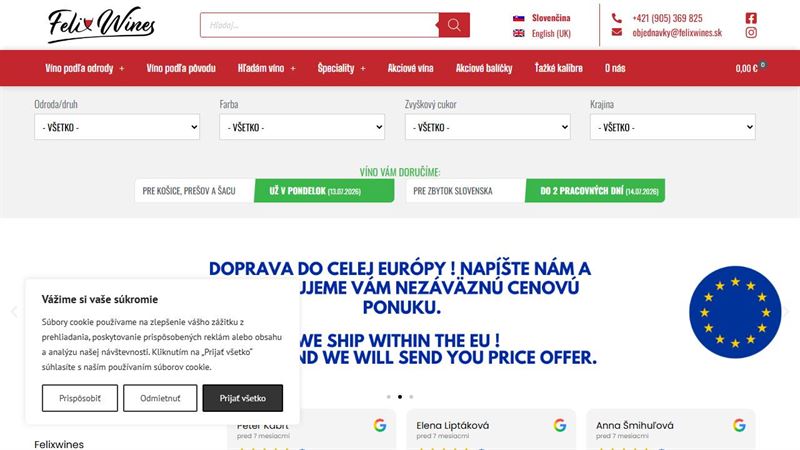
Task: Open the Akciové vína menu item
Action: [410, 68]
